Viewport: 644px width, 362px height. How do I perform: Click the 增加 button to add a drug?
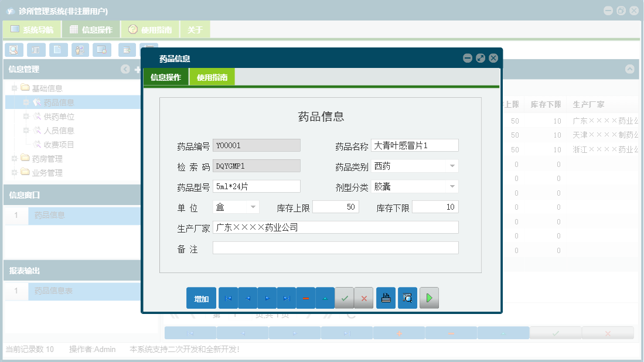tap(201, 298)
